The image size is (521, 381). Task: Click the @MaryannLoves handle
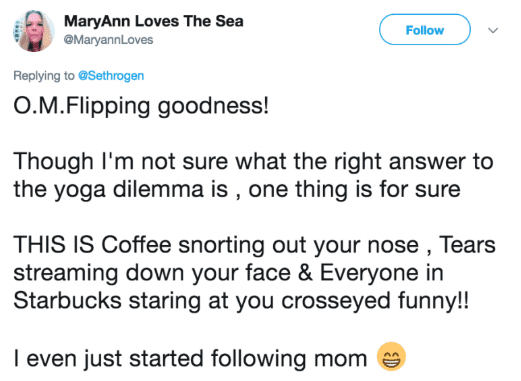(x=108, y=40)
